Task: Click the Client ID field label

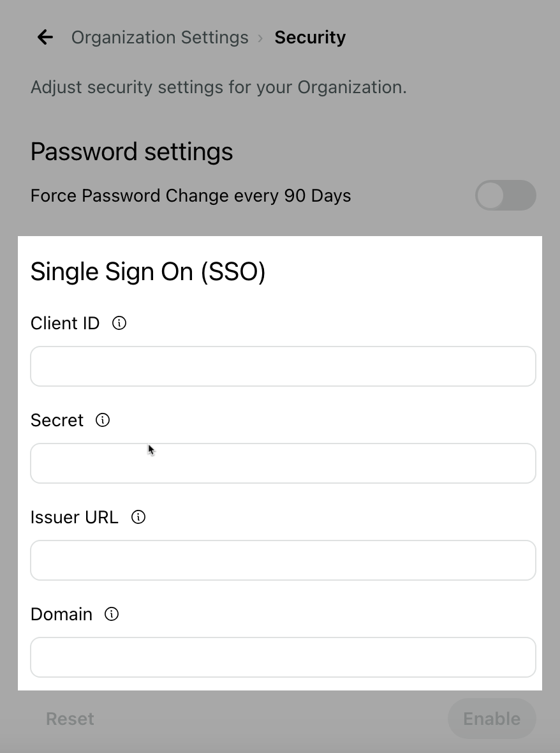Action: click(65, 323)
